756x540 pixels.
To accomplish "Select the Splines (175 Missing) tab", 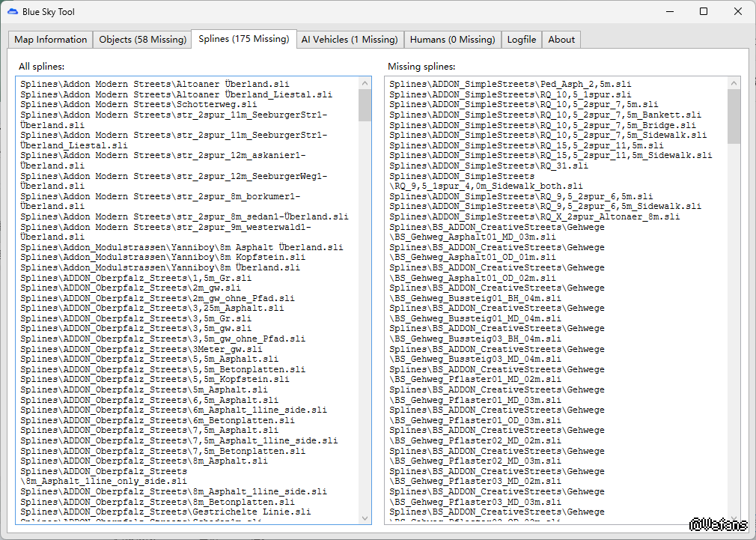I will 243,39.
